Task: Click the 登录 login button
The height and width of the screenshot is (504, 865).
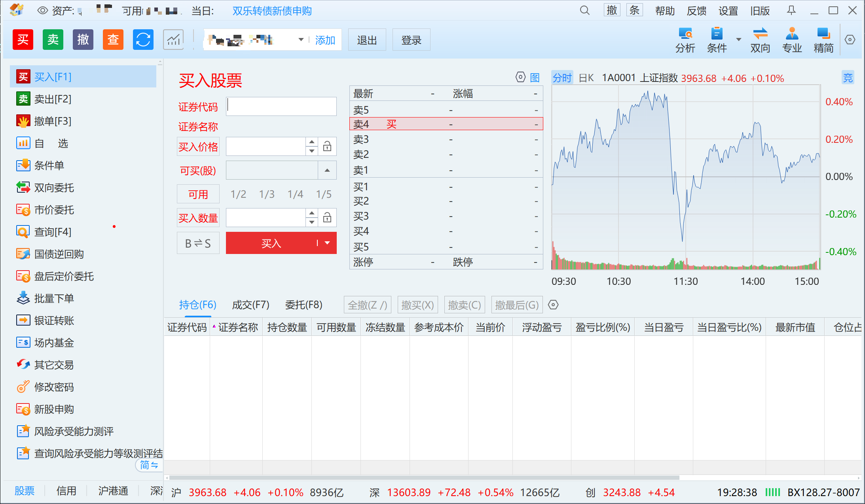Action: 411,40
